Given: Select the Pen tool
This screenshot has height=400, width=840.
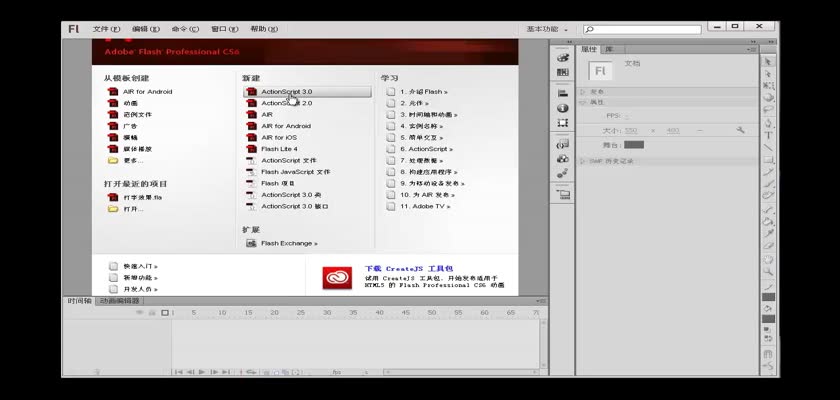Looking at the screenshot, I should (x=768, y=124).
